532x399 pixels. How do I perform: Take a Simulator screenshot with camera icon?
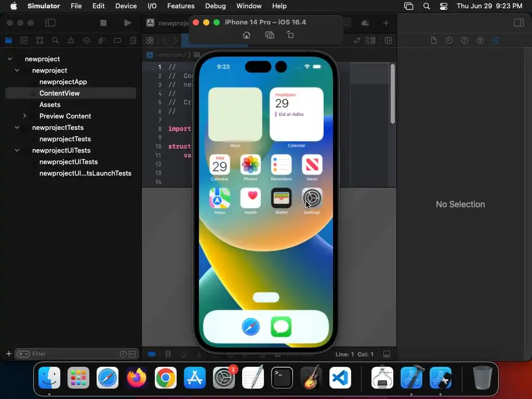click(x=270, y=35)
